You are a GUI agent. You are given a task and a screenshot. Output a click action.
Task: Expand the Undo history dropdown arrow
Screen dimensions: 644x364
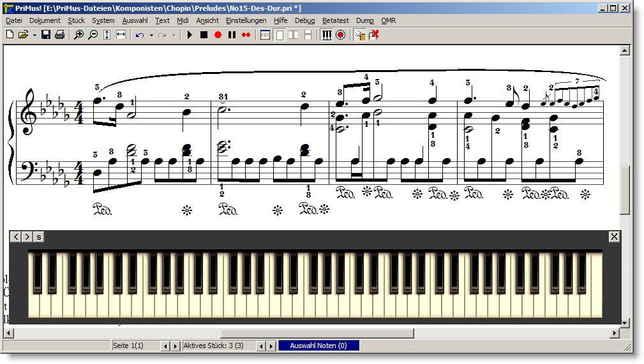click(151, 34)
